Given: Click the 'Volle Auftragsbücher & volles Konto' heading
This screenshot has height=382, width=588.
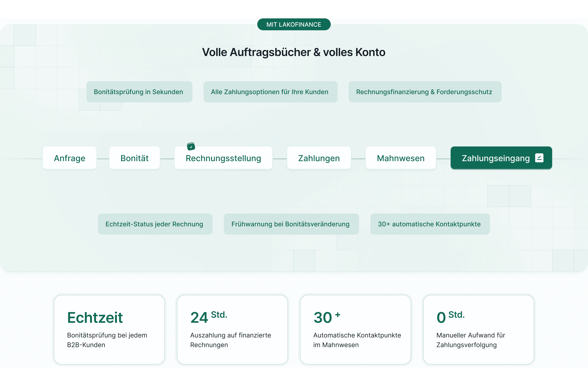Looking at the screenshot, I should click(294, 52).
